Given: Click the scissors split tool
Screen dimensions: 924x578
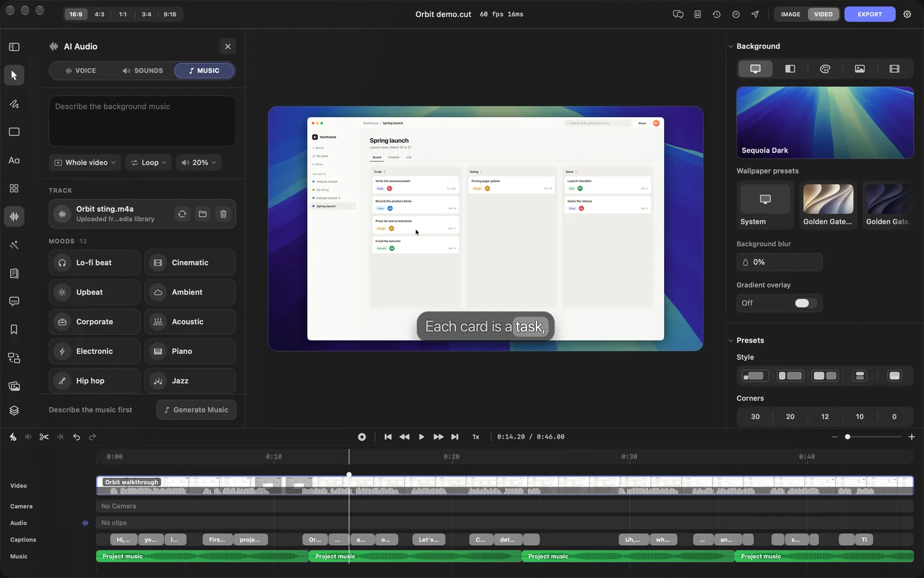Looking at the screenshot, I should pyautogui.click(x=44, y=437).
